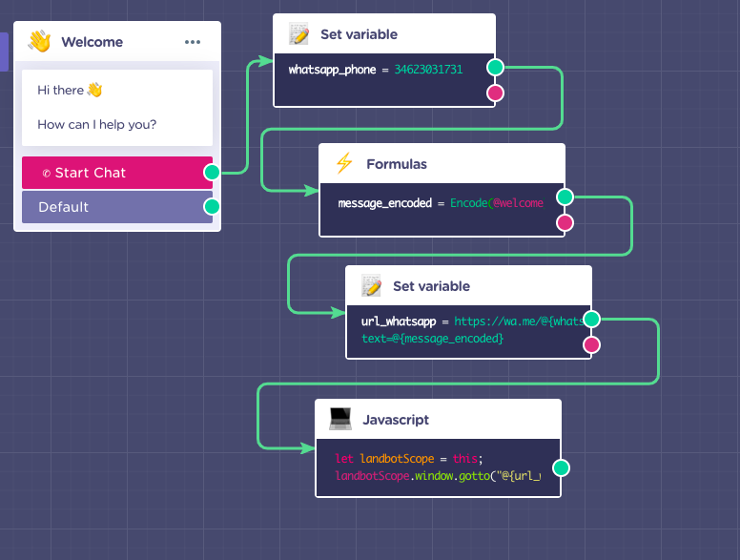Click the welcome message text box
The image size is (740, 560).
pos(117,108)
